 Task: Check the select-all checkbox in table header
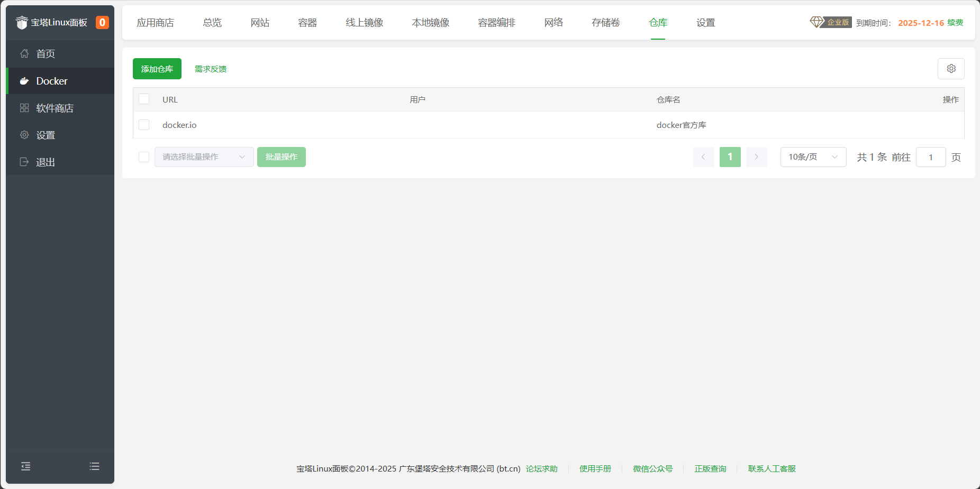tap(143, 99)
